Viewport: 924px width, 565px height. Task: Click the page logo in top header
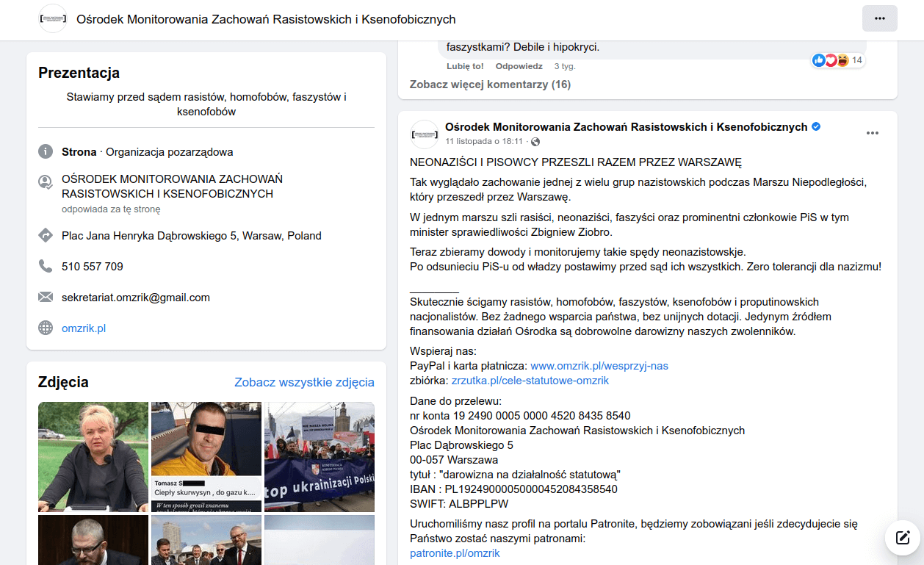(53, 19)
